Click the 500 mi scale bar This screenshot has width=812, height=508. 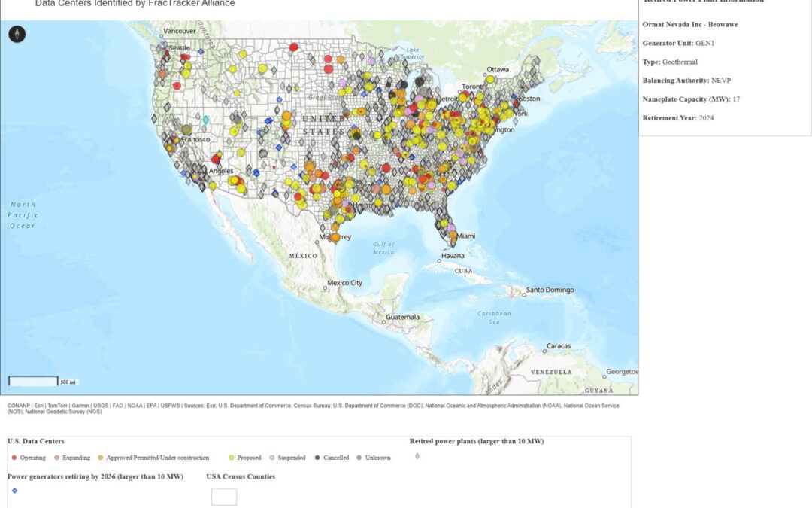pyautogui.click(x=32, y=381)
